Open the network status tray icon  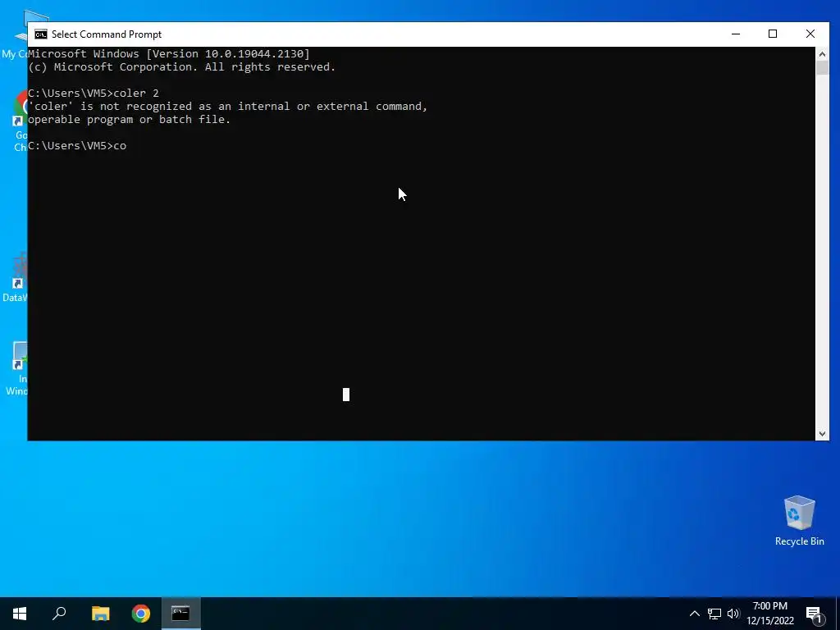point(714,614)
